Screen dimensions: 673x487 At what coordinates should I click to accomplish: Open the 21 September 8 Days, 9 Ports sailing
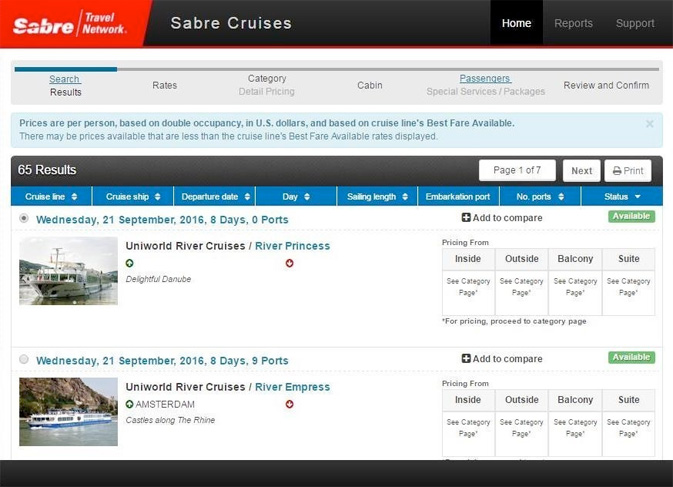162,361
